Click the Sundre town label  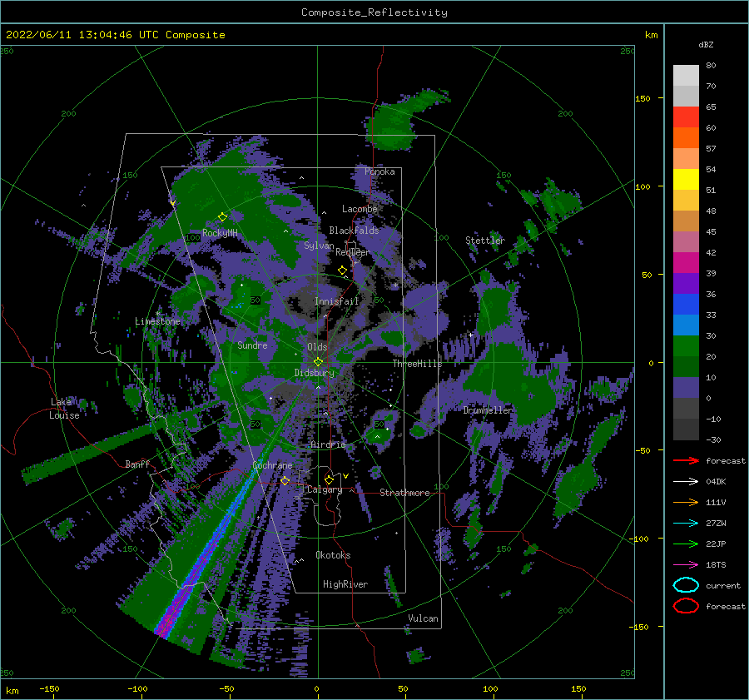tap(252, 345)
